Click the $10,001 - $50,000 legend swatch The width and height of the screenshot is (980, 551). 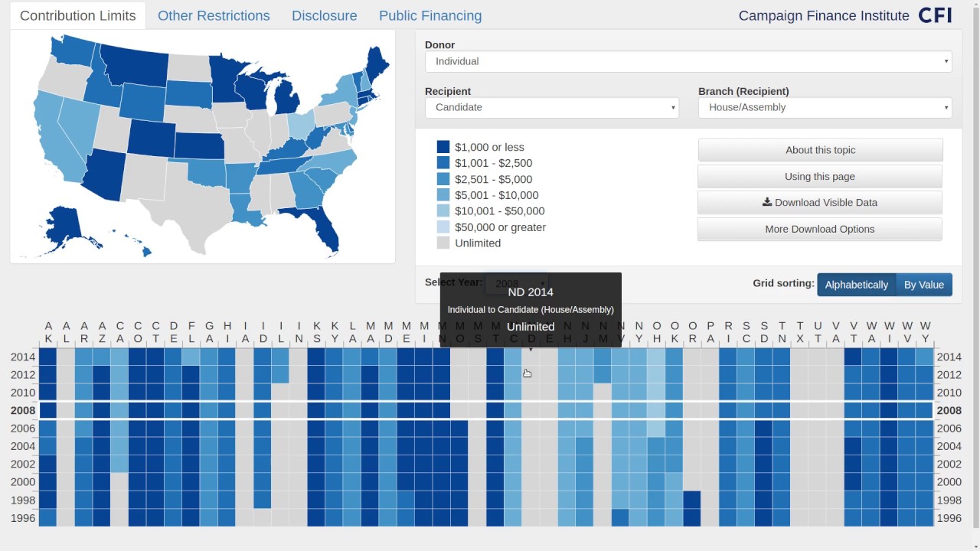click(x=443, y=210)
